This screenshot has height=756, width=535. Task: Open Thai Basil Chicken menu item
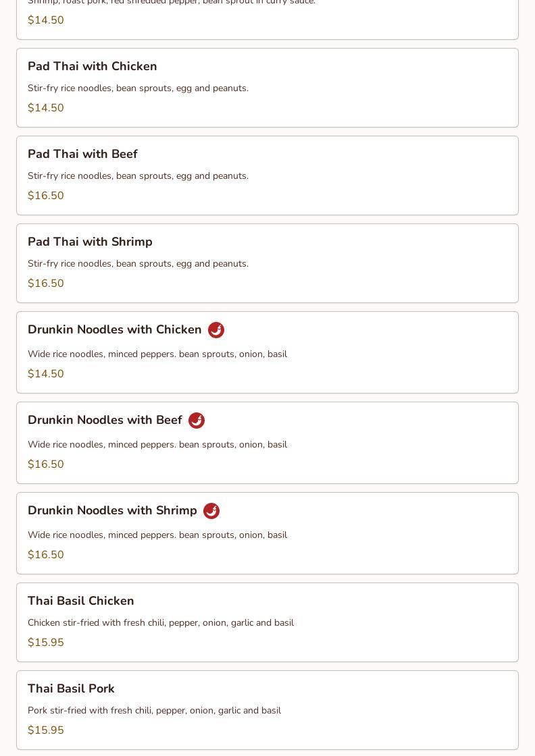click(x=267, y=622)
